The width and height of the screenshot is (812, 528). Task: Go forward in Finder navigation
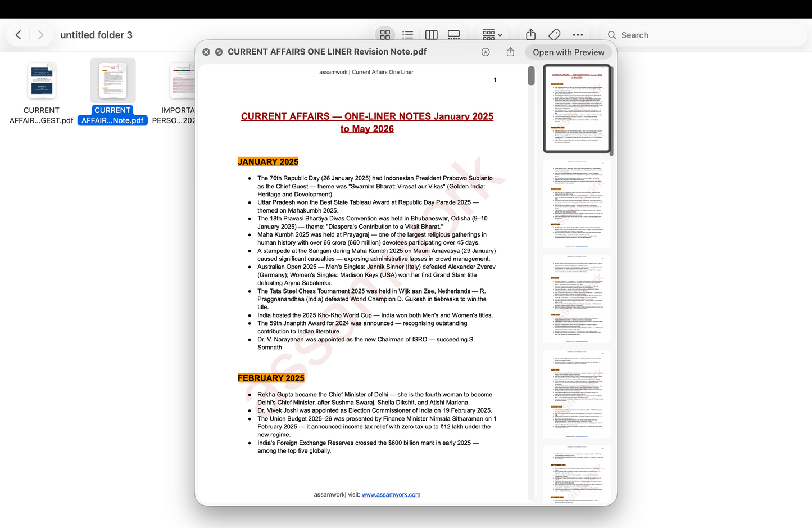pos(40,35)
